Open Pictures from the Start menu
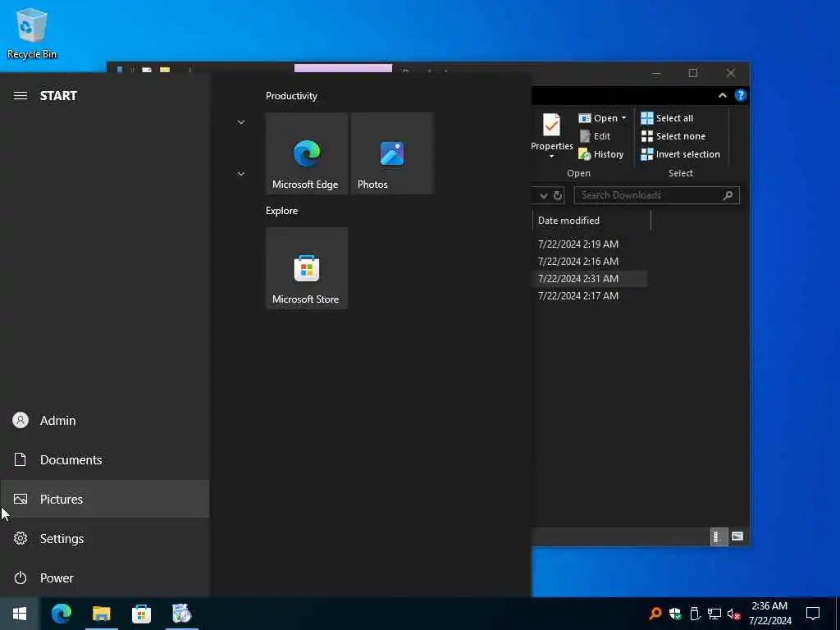840x630 pixels. click(x=104, y=499)
